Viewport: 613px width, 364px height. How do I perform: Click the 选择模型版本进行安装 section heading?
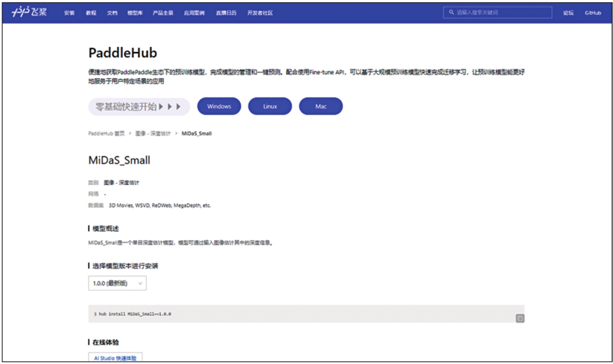(125, 266)
